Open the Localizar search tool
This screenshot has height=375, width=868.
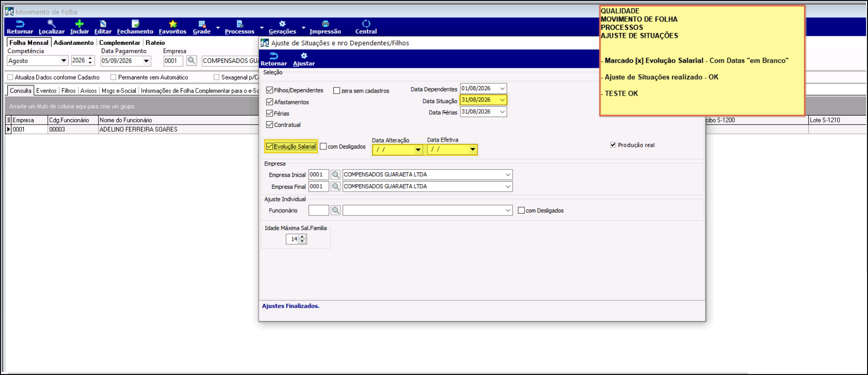[51, 24]
